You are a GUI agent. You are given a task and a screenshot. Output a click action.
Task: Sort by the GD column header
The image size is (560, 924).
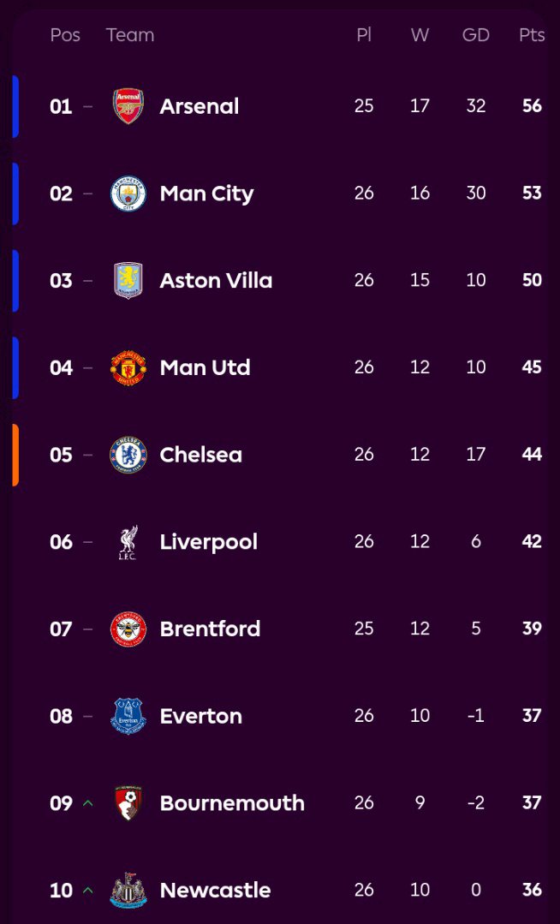pos(476,35)
